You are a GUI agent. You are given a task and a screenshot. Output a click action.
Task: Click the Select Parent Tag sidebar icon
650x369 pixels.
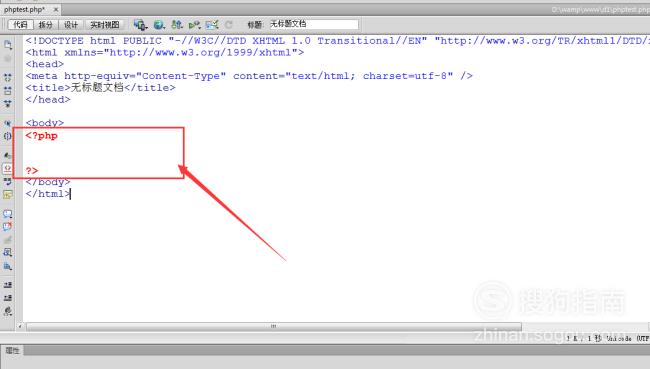(7, 123)
